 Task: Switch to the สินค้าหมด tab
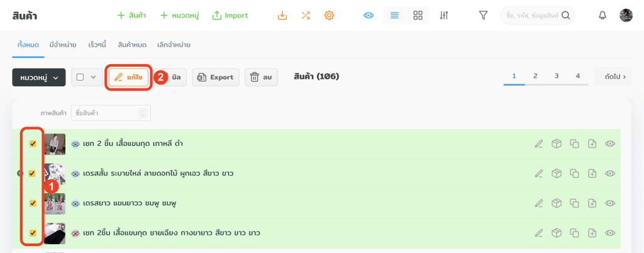click(131, 45)
